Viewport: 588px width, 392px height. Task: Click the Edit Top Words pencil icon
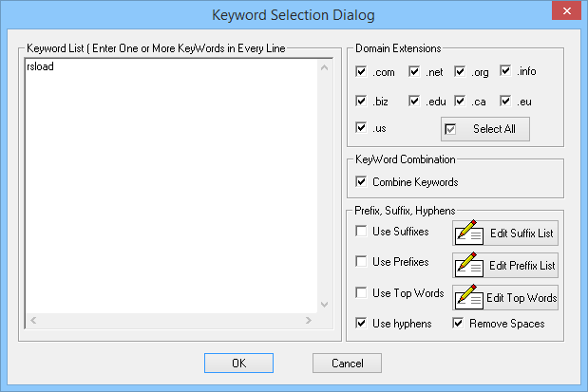coord(469,297)
